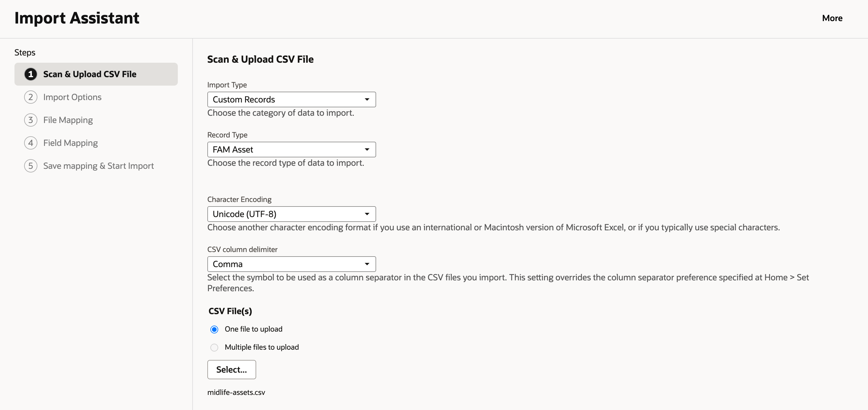
Task: Go to Save mapping & Start Import step
Action: [98, 166]
